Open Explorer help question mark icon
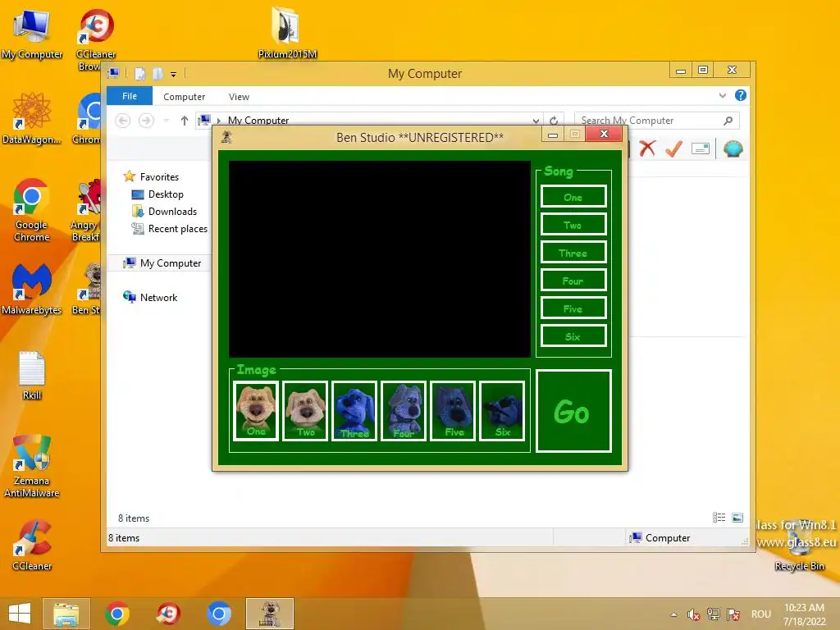 [741, 95]
